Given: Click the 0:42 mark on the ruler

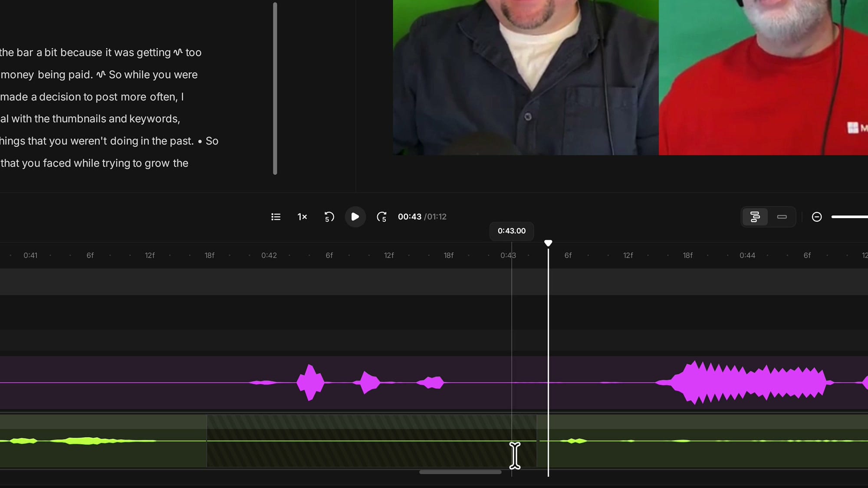Looking at the screenshot, I should pos(269,255).
